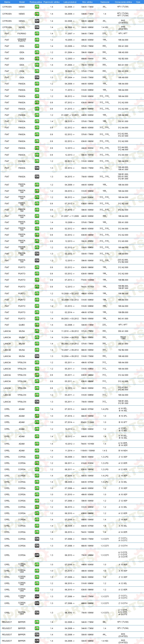Click the Pojemność silnika column header
Image resolution: width=144 pixels, height=644 pixels.
click(51, 2)
